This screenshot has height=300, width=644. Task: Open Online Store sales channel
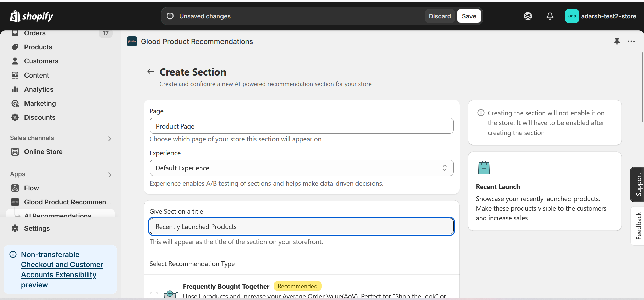point(43,152)
